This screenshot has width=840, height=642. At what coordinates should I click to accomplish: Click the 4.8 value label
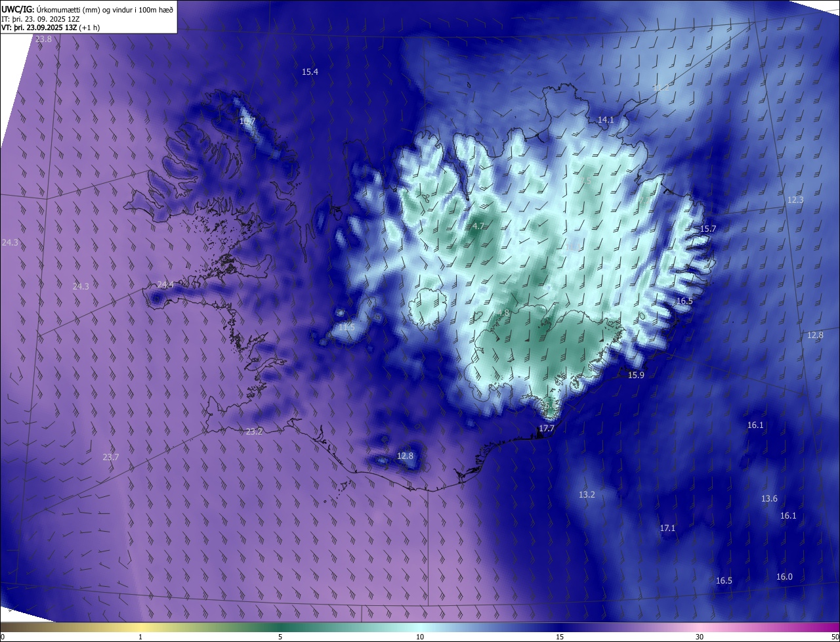click(503, 312)
